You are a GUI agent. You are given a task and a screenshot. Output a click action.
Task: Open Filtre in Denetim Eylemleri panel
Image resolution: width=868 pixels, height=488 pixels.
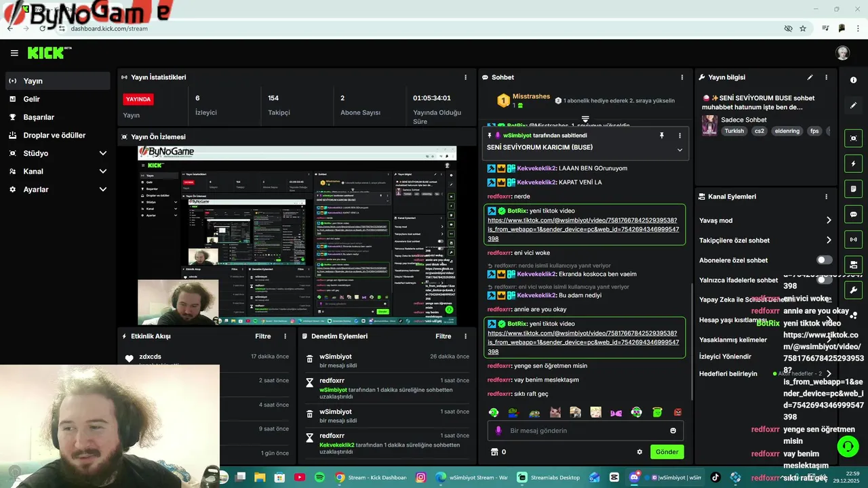pyautogui.click(x=443, y=336)
